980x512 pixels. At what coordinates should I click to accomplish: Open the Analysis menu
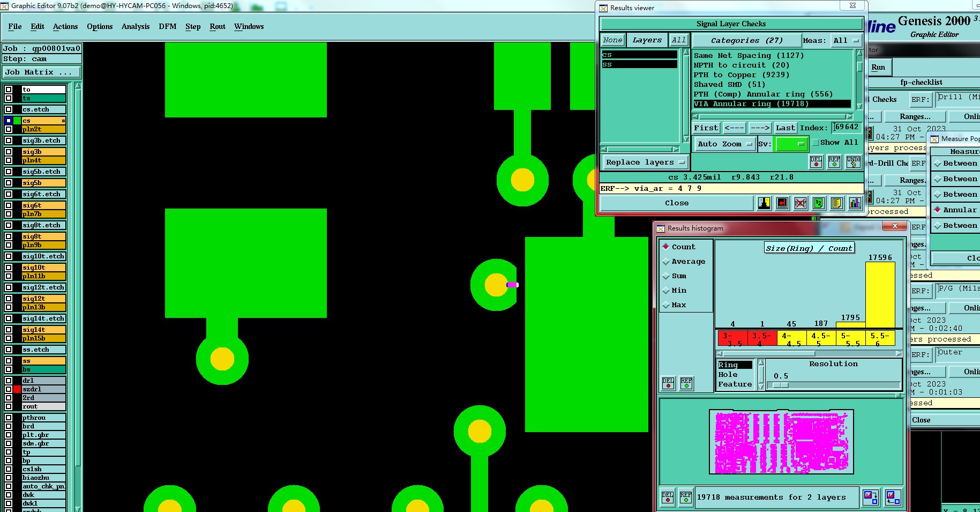click(x=136, y=26)
